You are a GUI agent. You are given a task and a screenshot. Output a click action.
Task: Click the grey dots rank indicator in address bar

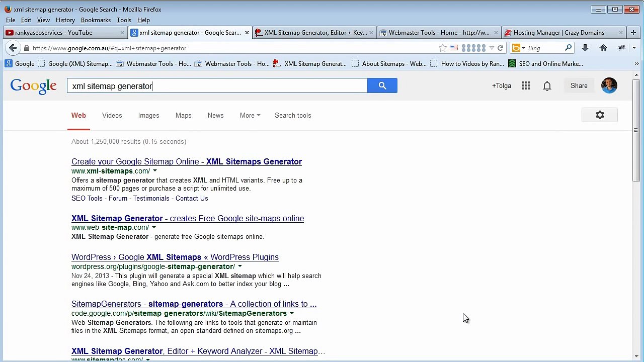tap(473, 48)
